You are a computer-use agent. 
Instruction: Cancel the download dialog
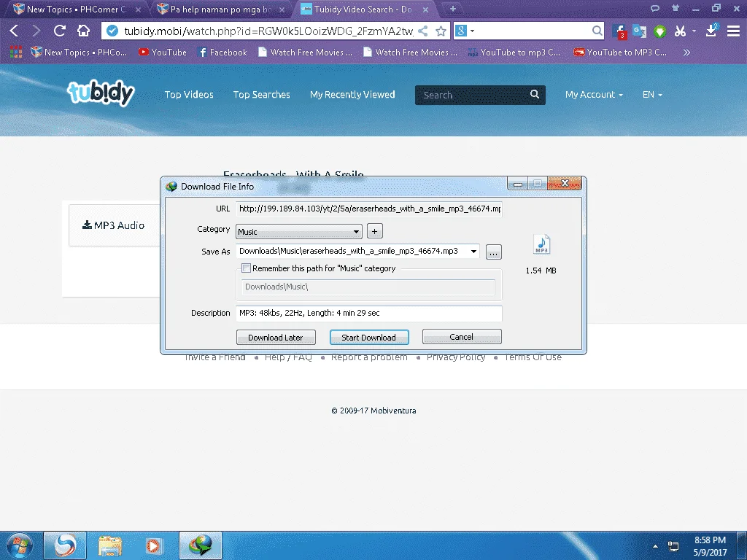click(x=462, y=337)
